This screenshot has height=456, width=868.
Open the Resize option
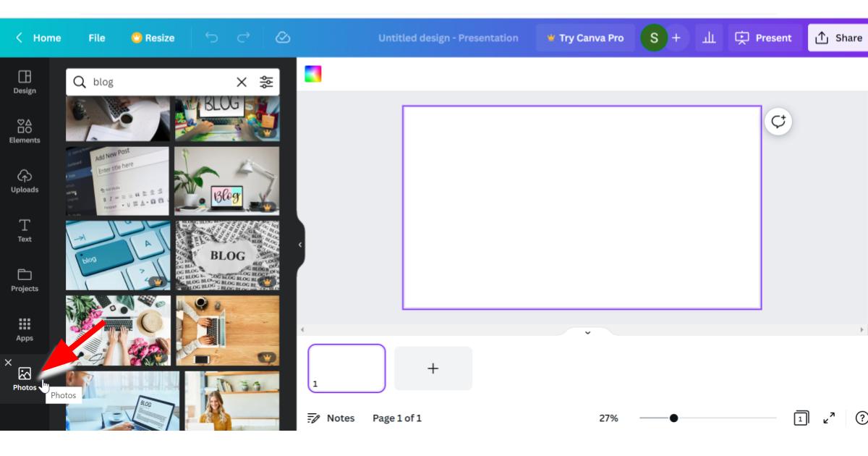point(153,38)
